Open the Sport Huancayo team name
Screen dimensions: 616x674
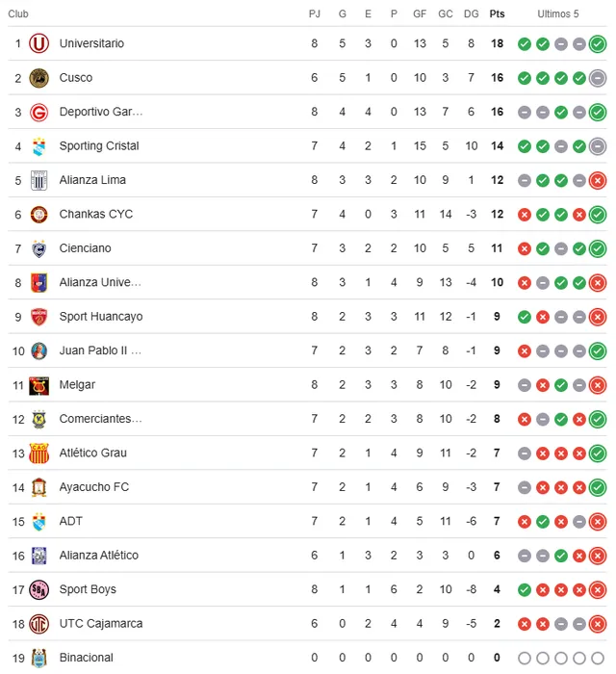(x=101, y=317)
